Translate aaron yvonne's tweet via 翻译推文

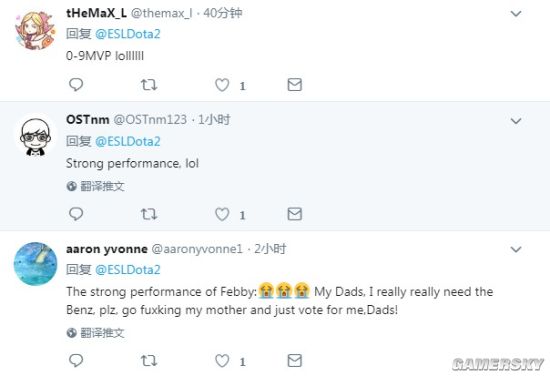(95, 333)
